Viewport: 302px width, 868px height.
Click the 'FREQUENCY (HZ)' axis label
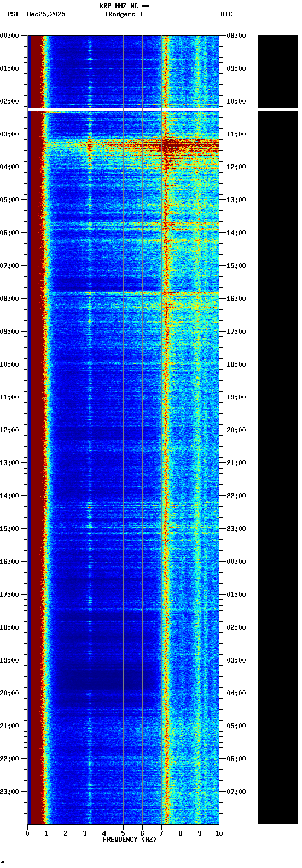click(x=130, y=840)
